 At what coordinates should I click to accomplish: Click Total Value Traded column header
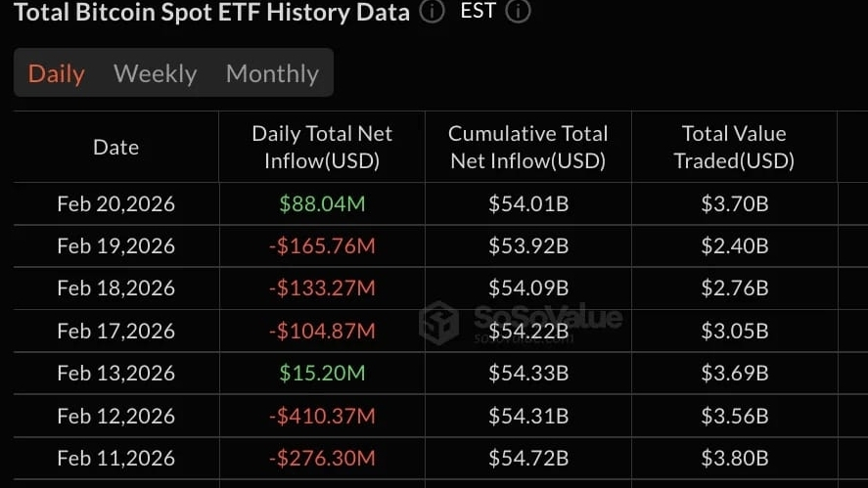pyautogui.click(x=734, y=147)
